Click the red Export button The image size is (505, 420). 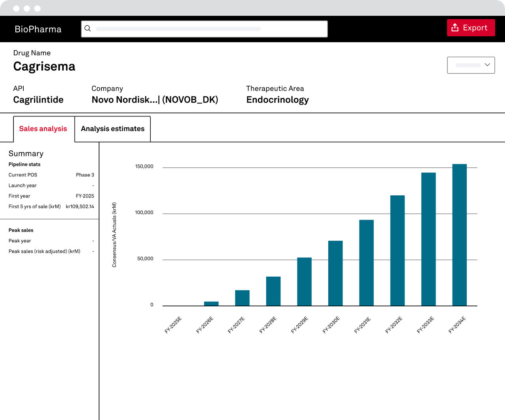pyautogui.click(x=471, y=28)
